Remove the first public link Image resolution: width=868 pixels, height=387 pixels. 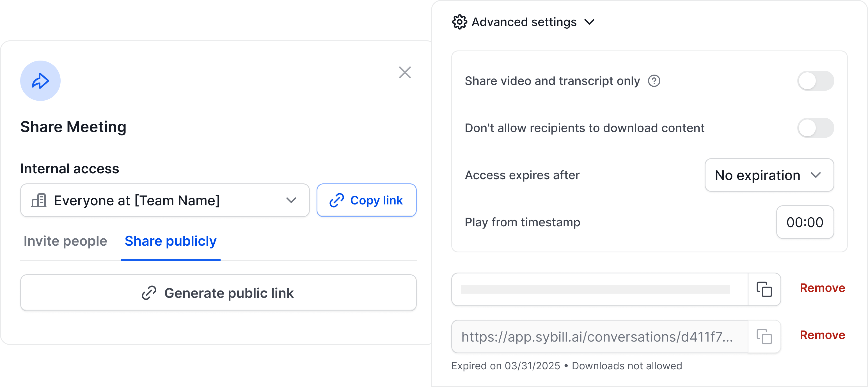click(x=822, y=288)
